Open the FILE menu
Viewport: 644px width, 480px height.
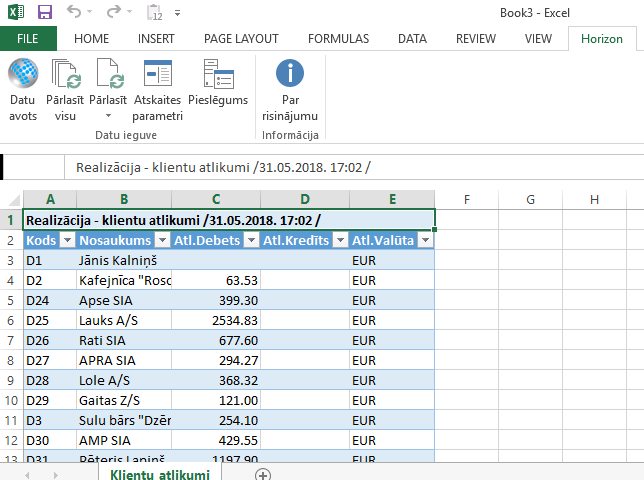(28, 39)
